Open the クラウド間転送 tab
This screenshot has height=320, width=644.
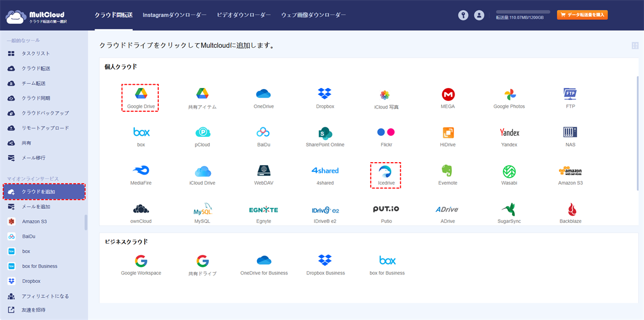point(114,15)
